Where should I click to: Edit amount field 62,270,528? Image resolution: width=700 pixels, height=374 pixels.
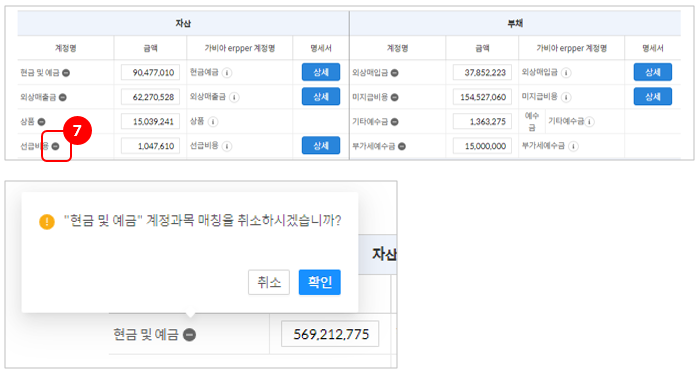[x=150, y=97]
